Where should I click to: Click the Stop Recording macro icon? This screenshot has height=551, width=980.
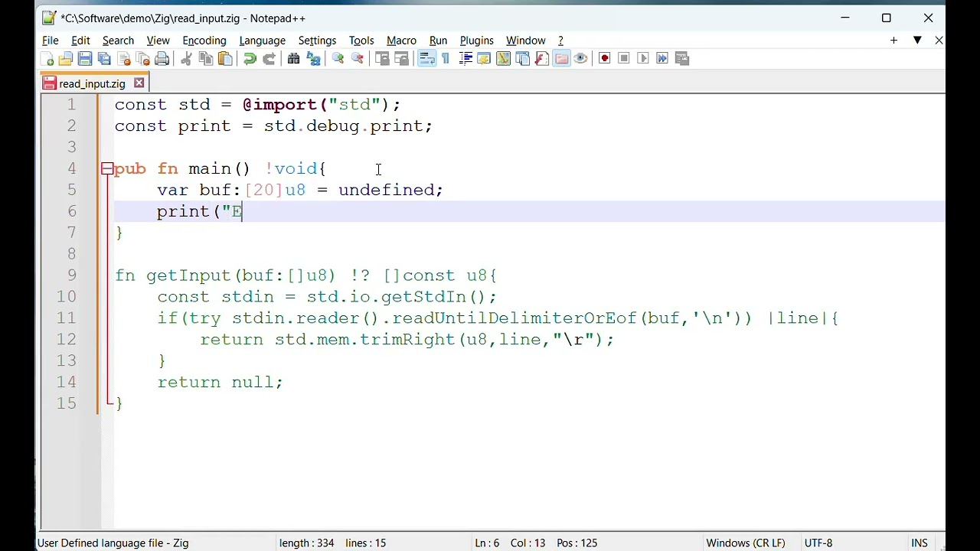pyautogui.click(x=624, y=59)
